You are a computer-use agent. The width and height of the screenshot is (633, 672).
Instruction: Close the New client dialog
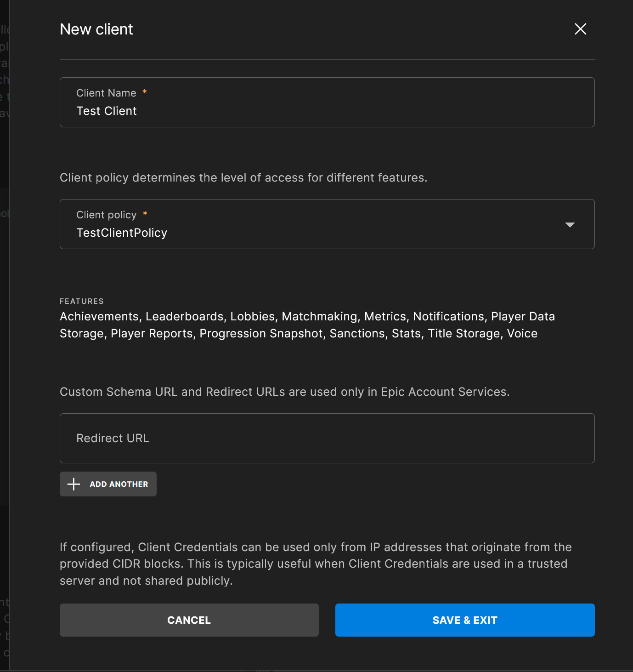point(580,29)
